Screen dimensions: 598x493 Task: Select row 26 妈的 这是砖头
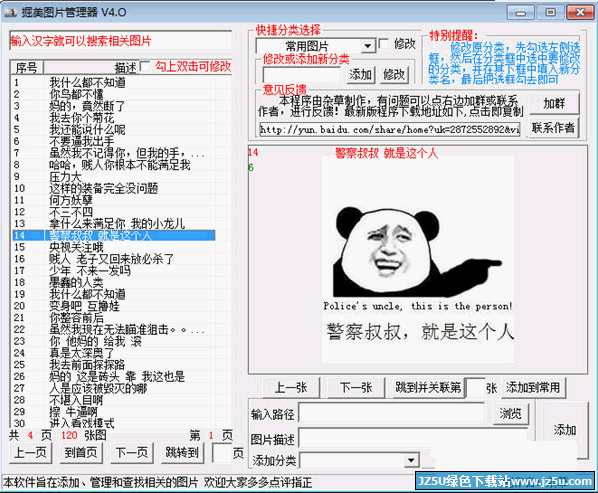(x=114, y=376)
